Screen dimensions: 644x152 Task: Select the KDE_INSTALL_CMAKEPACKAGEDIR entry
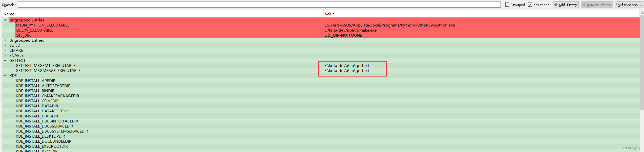47,96
